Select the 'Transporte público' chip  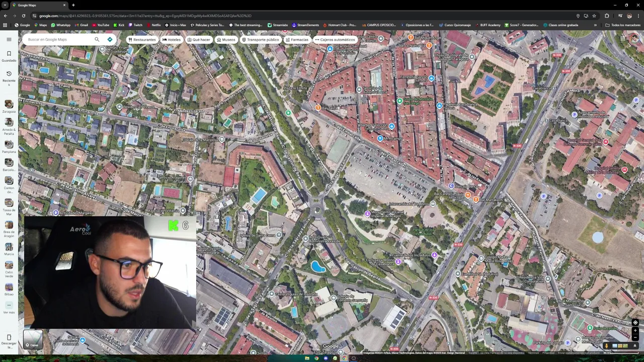pos(260,39)
